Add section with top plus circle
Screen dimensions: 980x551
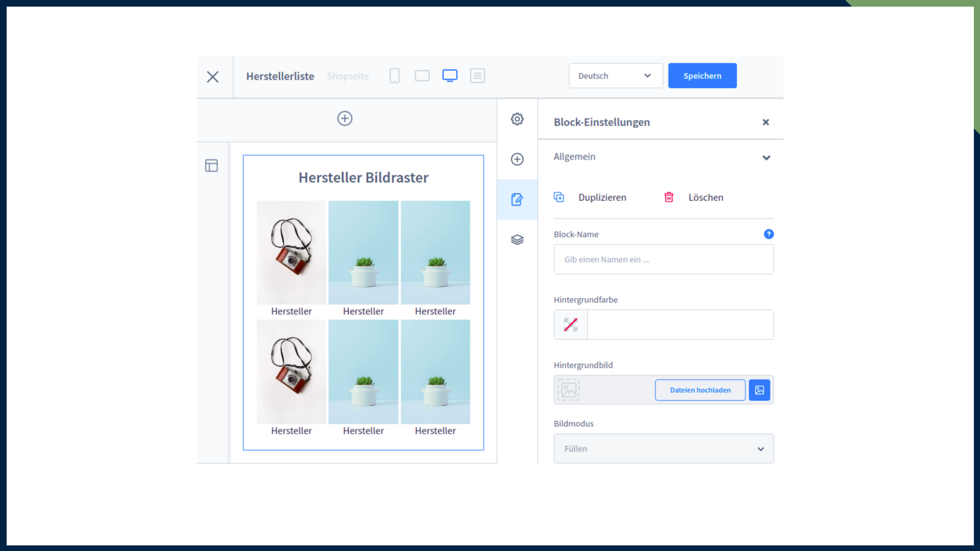point(345,118)
